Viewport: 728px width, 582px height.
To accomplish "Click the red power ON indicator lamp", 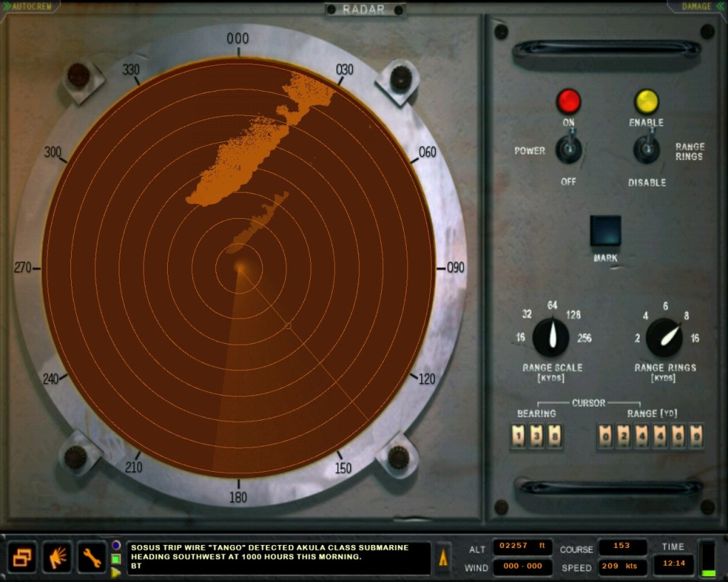I will (569, 101).
